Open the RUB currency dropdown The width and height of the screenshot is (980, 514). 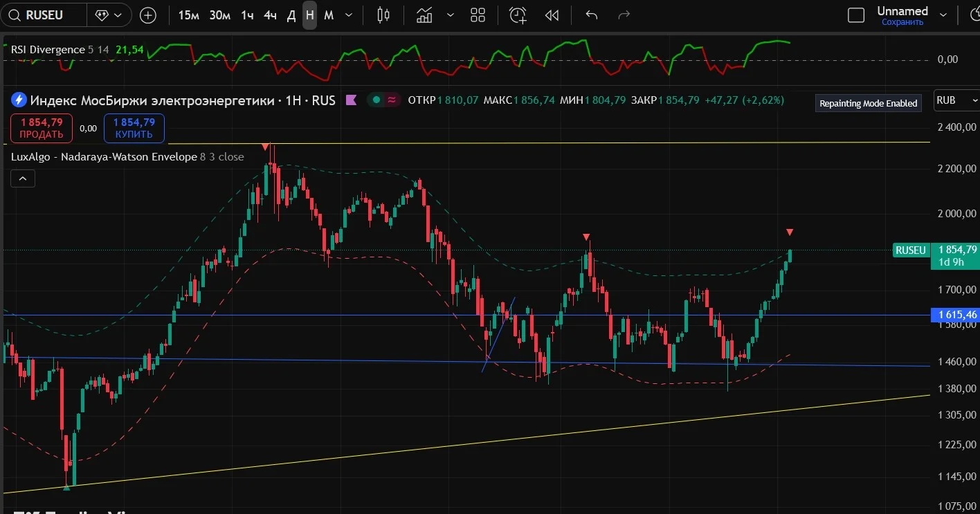coord(956,100)
